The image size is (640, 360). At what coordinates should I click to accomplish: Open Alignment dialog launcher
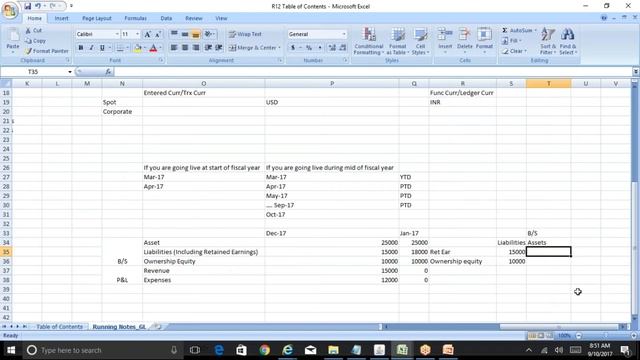point(280,60)
